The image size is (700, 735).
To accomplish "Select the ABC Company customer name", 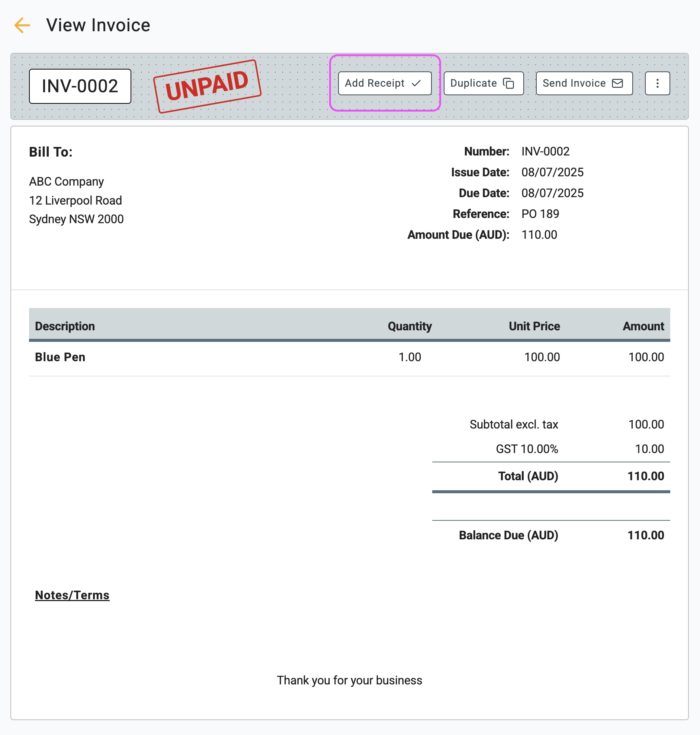I will coord(67,182).
